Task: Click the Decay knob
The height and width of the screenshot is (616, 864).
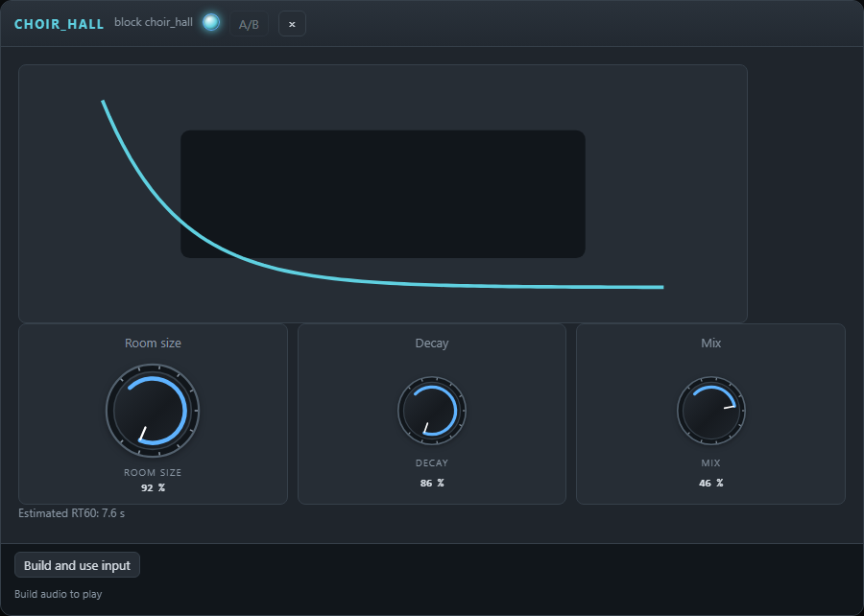Action: (x=432, y=411)
